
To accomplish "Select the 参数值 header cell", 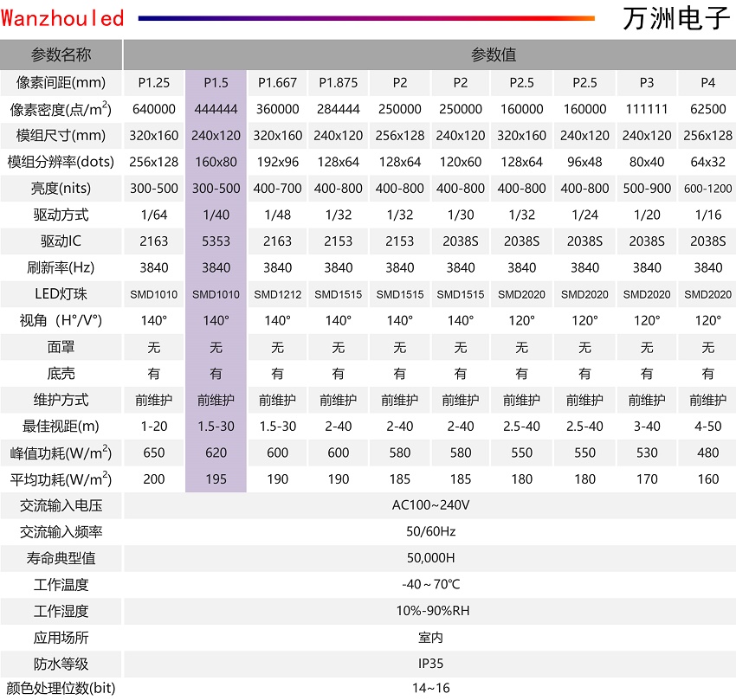I will (494, 55).
